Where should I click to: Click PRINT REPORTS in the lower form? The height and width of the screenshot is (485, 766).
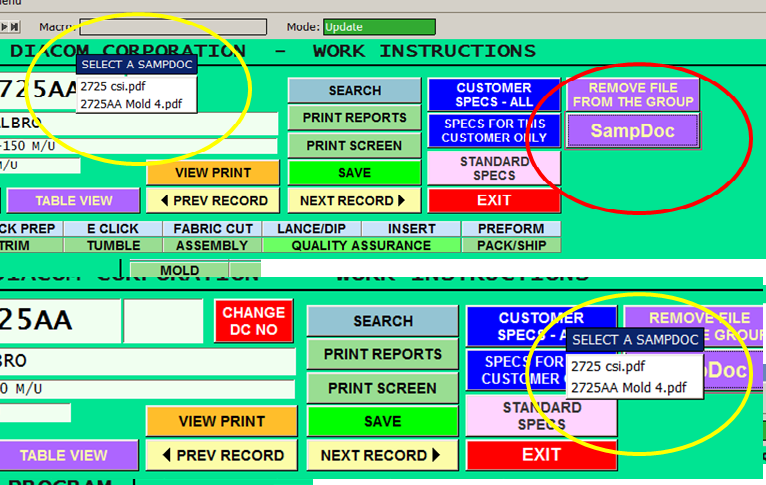pos(383,354)
